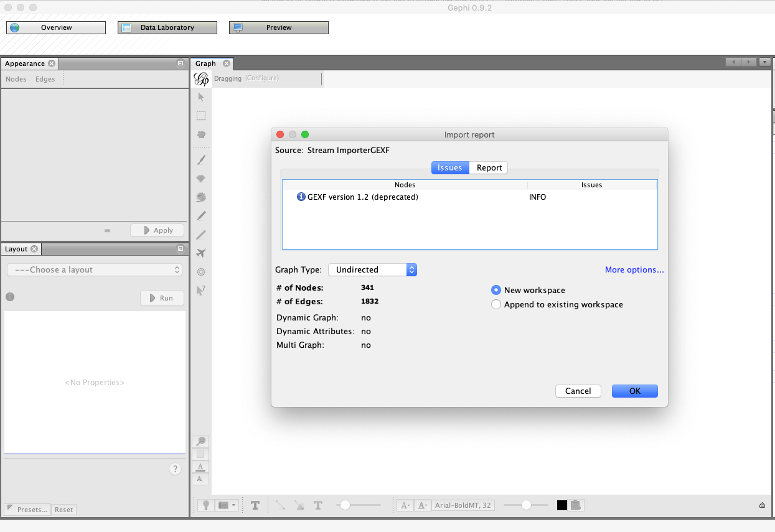Select the Heat Map gear tool

[201, 272]
